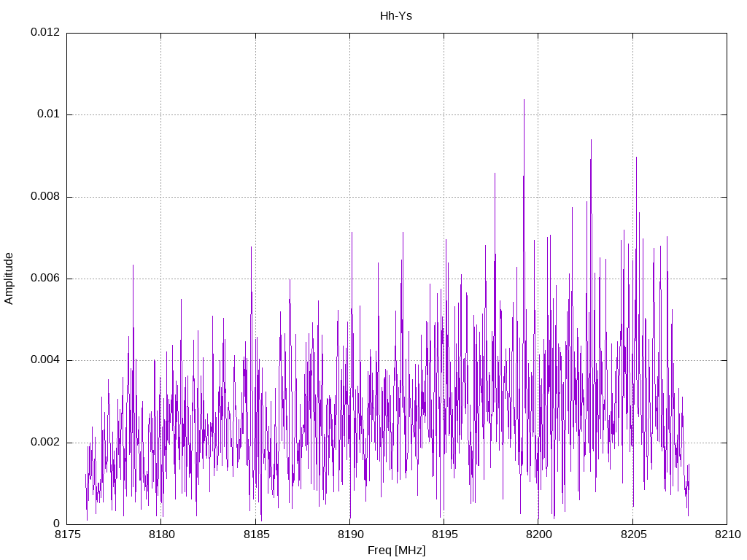Click the 8185 x-axis tick label
Viewport: 747px width, 560px height.
[256, 534]
